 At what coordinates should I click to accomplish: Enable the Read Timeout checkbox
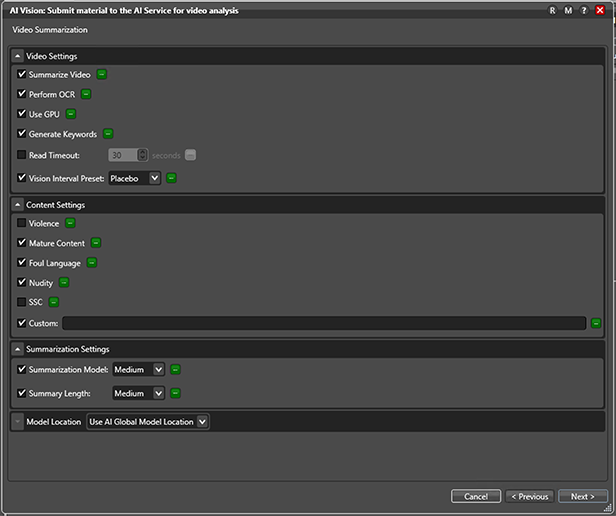click(x=22, y=154)
